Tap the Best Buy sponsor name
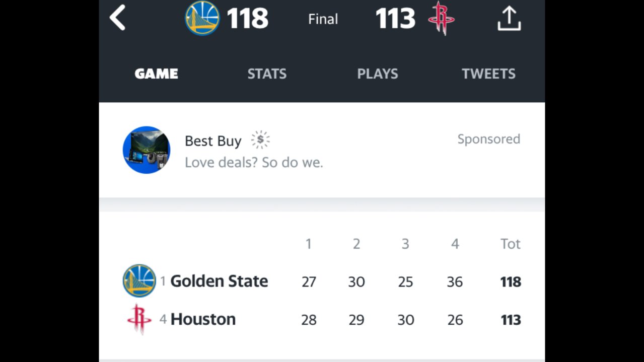 point(213,141)
